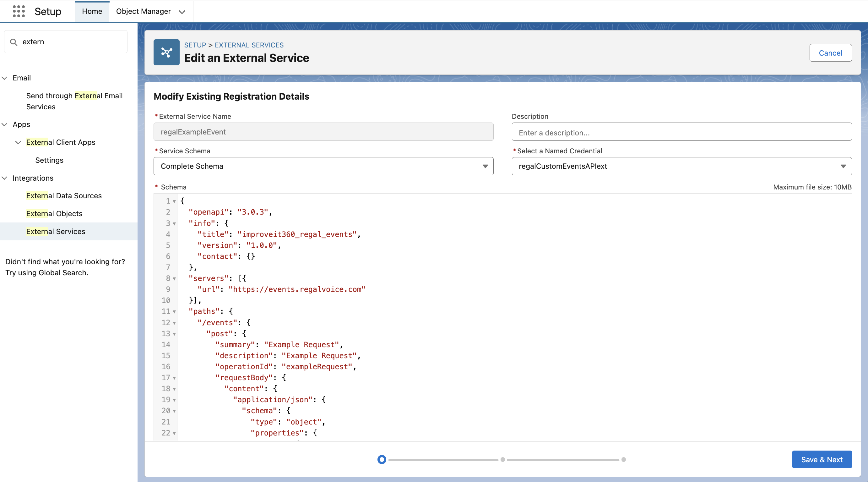Viewport: 868px width, 482px height.
Task: Click the "operationId": "exampleRequest" line
Action: (286, 367)
